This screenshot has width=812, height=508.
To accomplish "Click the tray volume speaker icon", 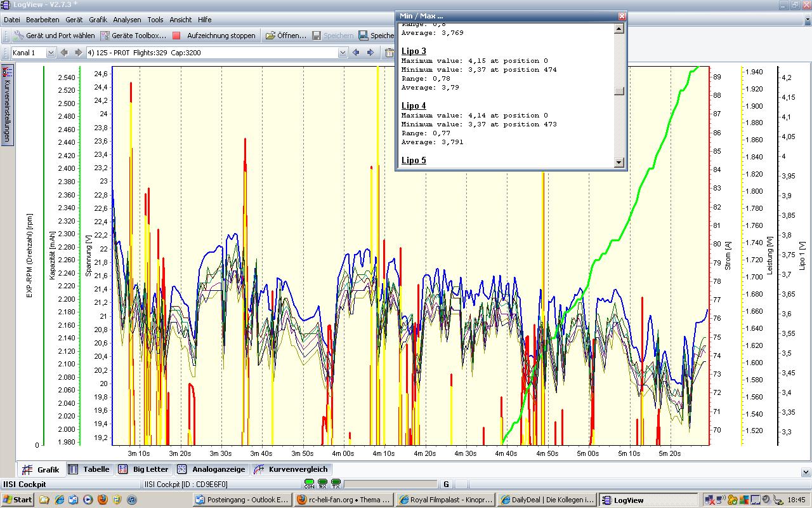I will [766, 500].
